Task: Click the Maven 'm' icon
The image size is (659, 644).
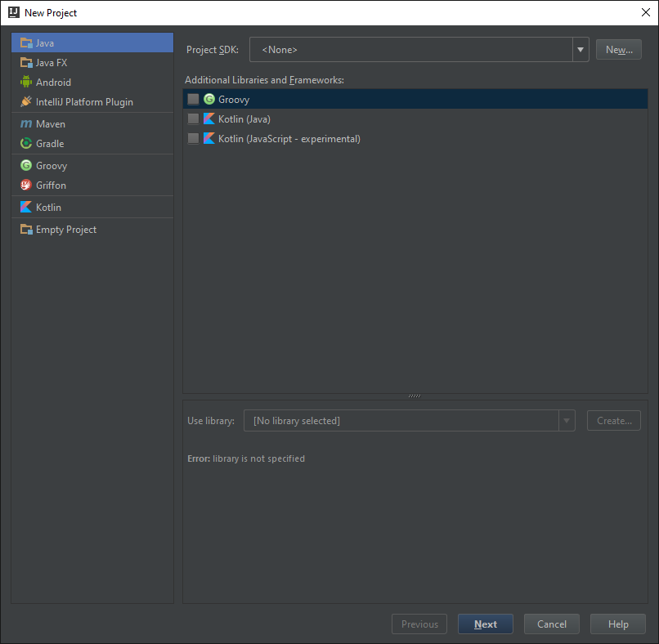Action: (x=26, y=124)
